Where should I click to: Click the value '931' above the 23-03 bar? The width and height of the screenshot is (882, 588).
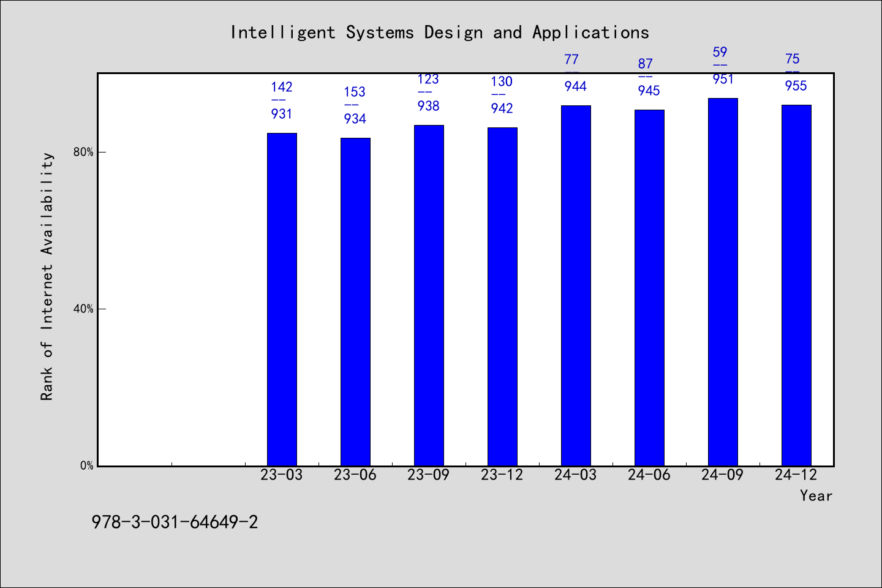pyautogui.click(x=282, y=114)
